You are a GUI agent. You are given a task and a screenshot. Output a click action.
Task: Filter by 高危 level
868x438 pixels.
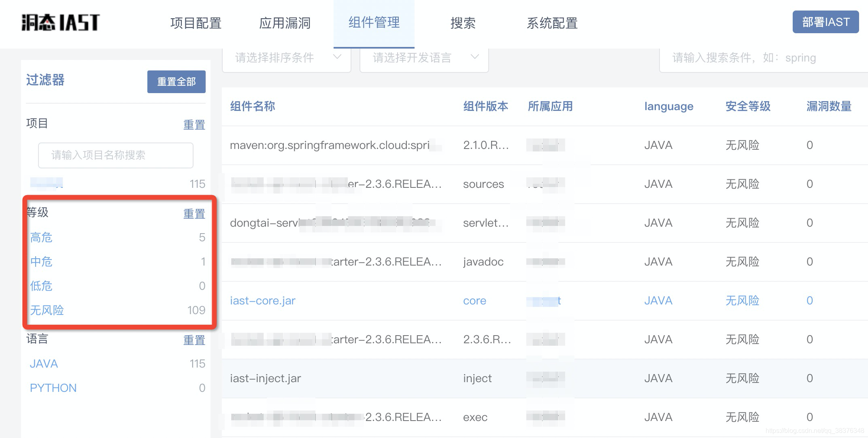click(41, 237)
